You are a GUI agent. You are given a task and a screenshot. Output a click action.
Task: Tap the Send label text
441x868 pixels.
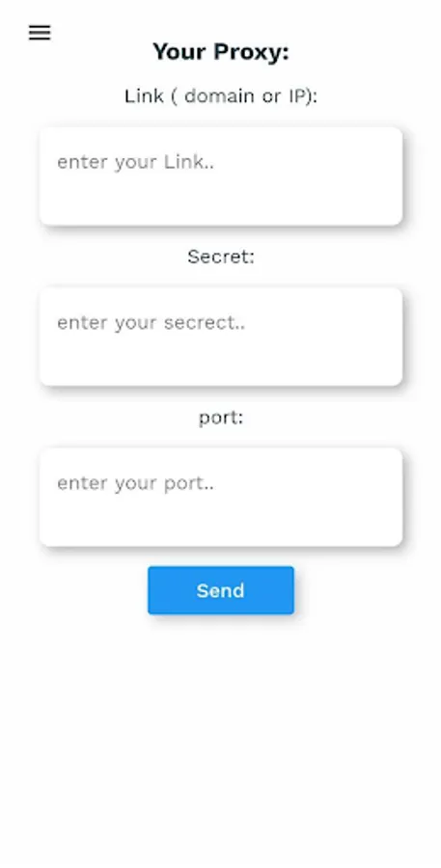click(220, 590)
